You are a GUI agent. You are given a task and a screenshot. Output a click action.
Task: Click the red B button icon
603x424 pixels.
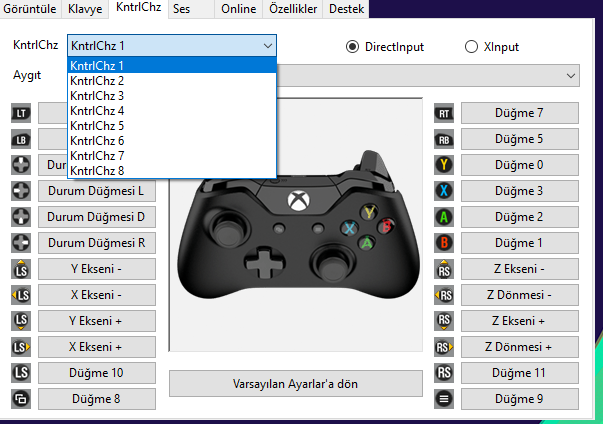tap(444, 243)
